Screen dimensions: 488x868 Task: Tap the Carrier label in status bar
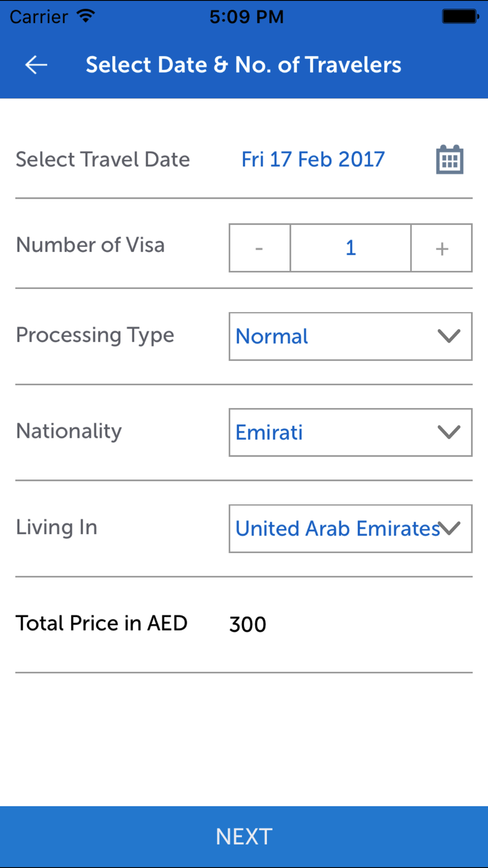coord(39,17)
